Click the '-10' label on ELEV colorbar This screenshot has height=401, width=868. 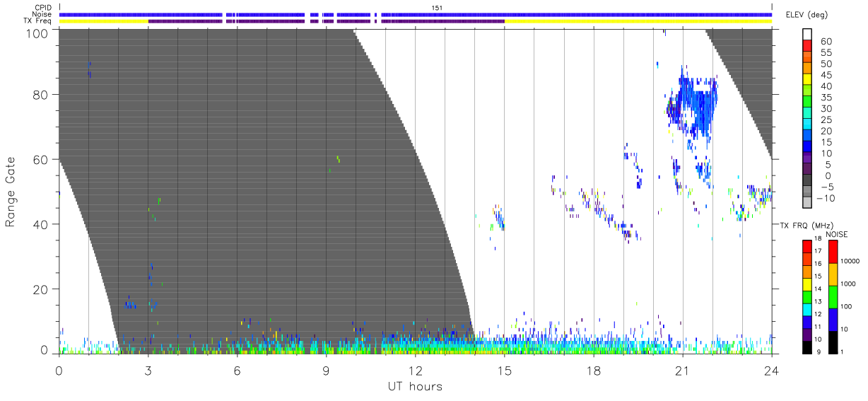(827, 199)
